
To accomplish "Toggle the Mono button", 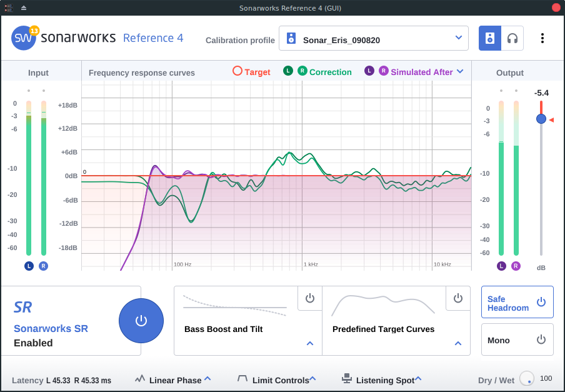I will (x=517, y=339).
